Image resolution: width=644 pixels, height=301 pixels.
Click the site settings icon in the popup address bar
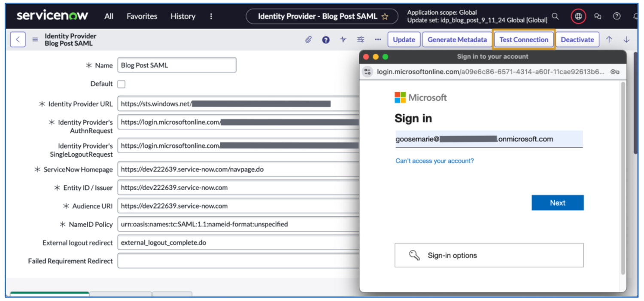click(368, 72)
